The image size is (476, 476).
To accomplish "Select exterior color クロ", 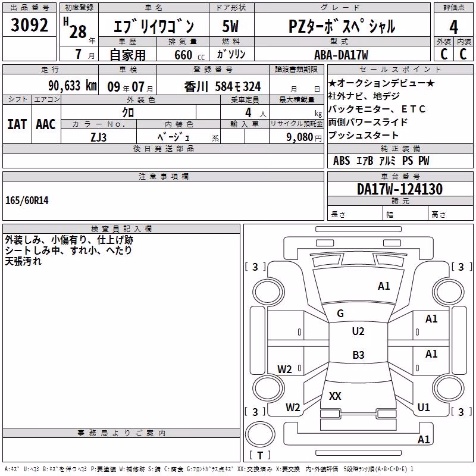I will tap(128, 112).
